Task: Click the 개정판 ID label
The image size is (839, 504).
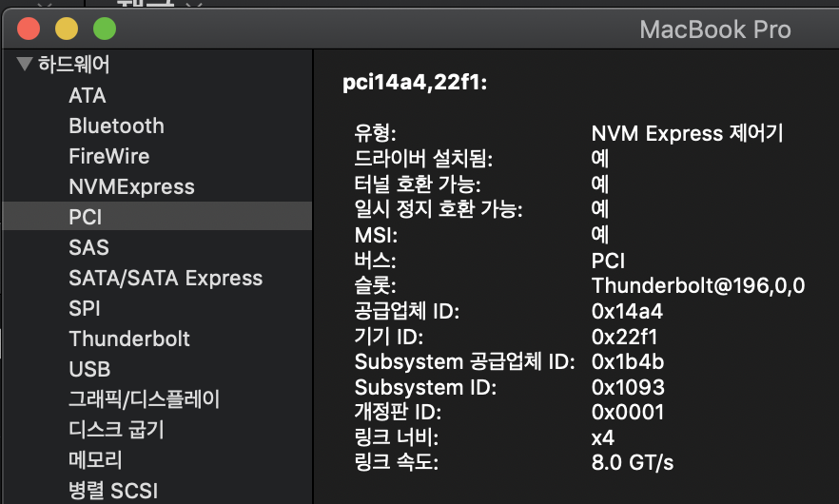Action: tap(398, 413)
